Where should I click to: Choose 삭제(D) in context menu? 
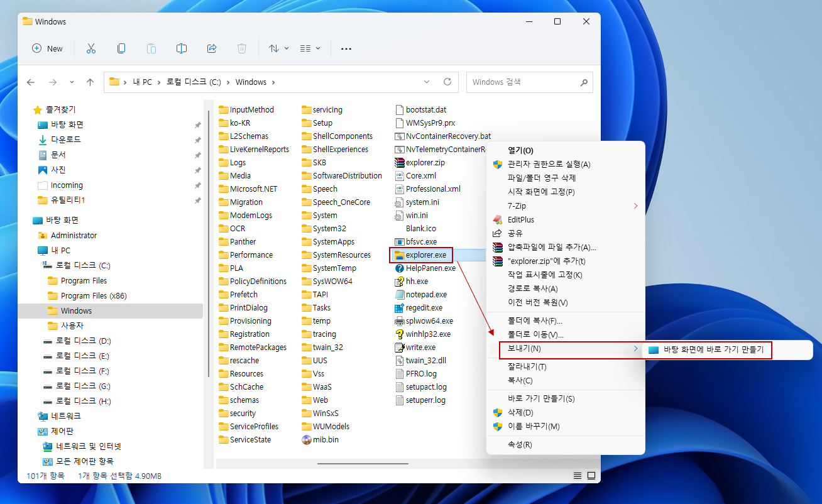pos(566,413)
